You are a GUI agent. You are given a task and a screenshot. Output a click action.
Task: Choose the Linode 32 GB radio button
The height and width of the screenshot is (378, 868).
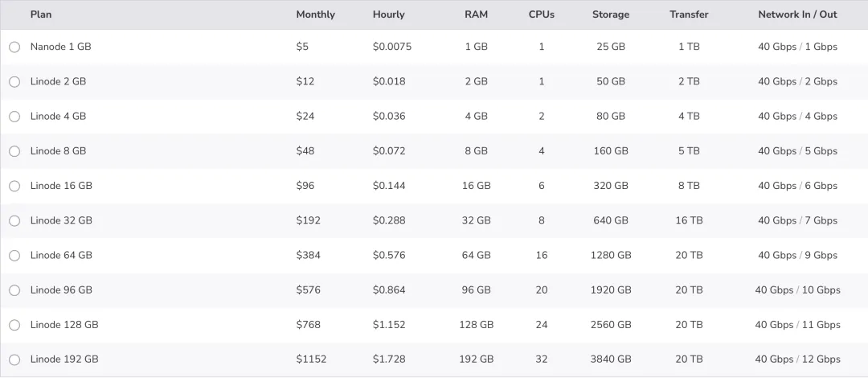pyautogui.click(x=14, y=220)
